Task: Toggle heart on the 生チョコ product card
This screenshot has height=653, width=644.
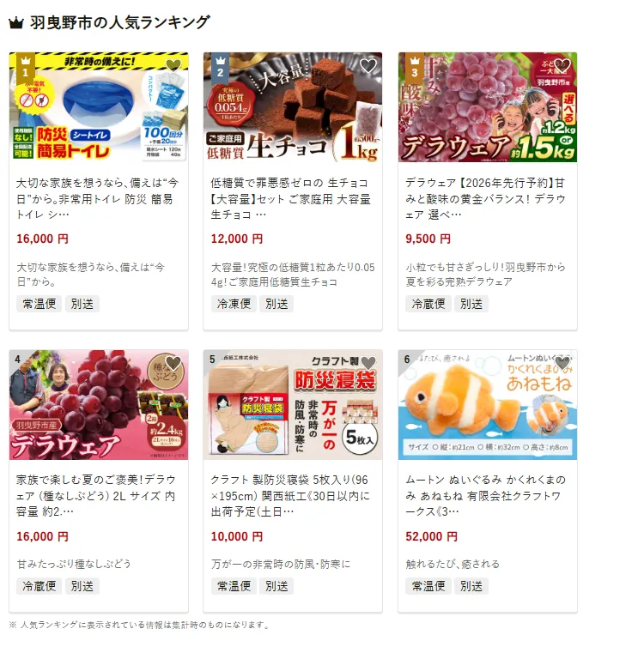Action: click(368, 65)
